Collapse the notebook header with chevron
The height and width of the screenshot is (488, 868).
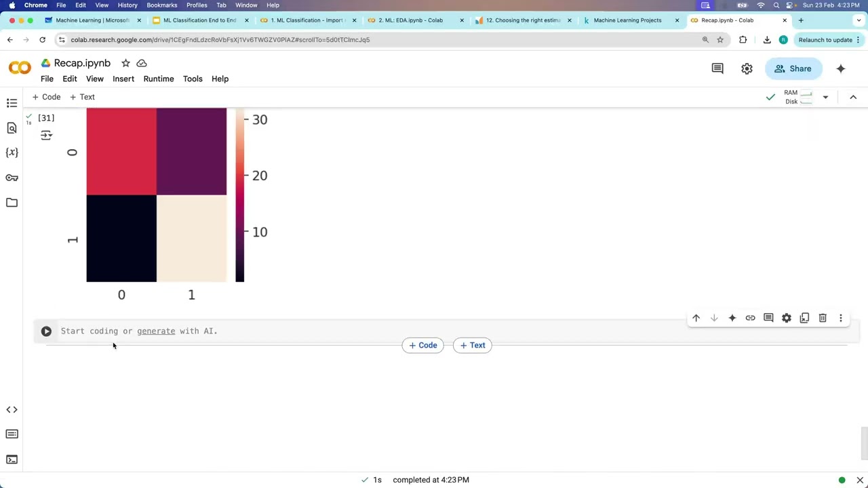853,97
